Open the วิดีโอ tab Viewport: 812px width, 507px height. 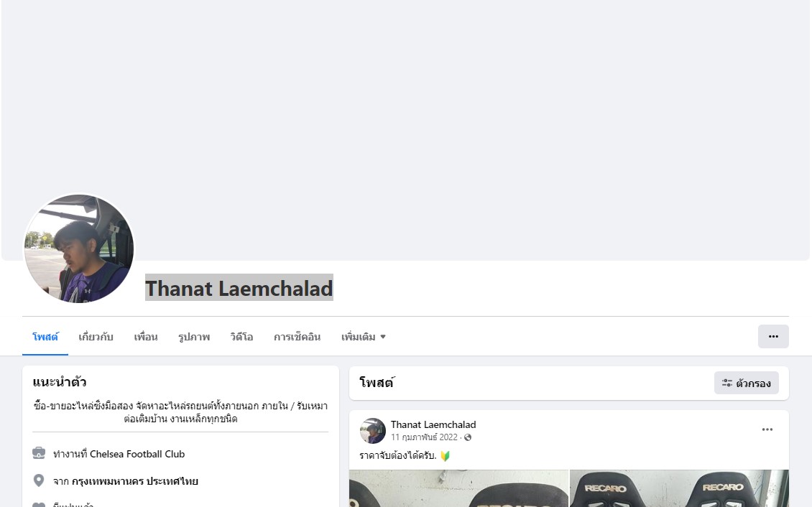tap(242, 337)
